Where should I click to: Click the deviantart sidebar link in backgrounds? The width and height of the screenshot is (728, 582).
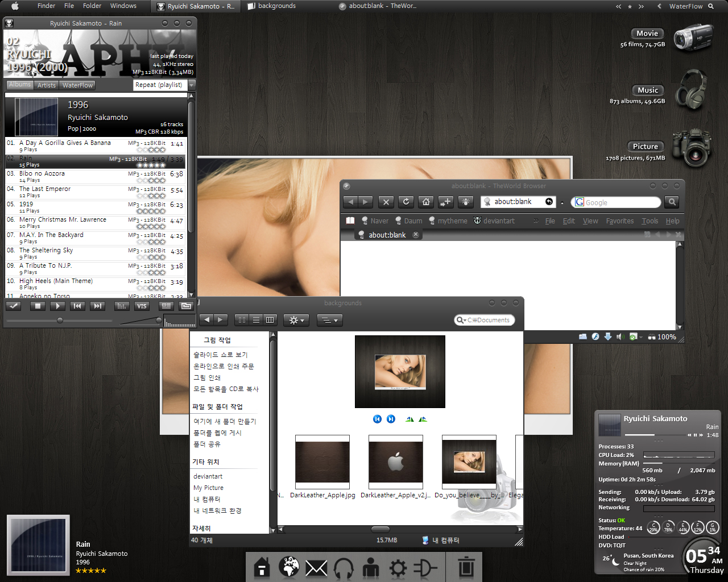(x=208, y=476)
